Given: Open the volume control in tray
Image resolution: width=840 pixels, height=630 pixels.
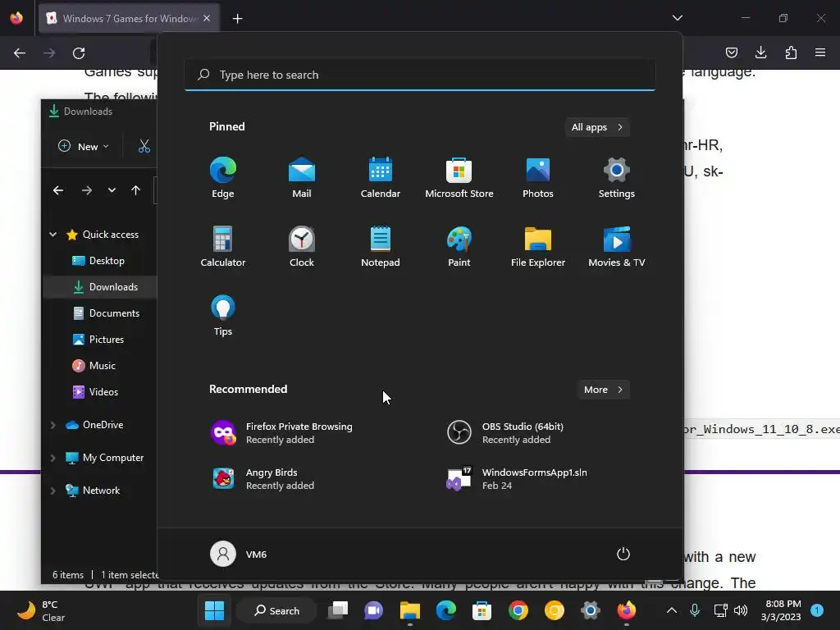Looking at the screenshot, I should 741,610.
